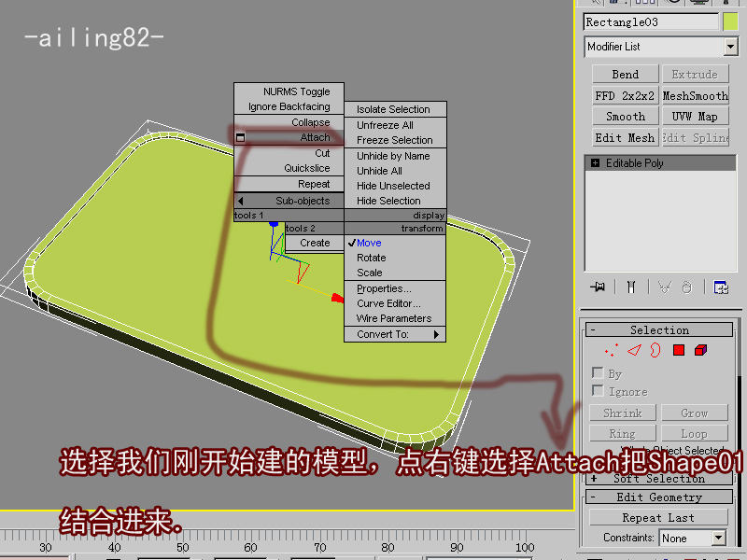Enable Ignore Backfacing checkbox
747x560 pixels.
pos(598,391)
